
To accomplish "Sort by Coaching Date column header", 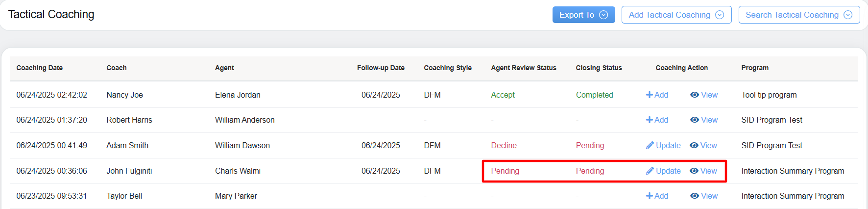I will tap(39, 68).
